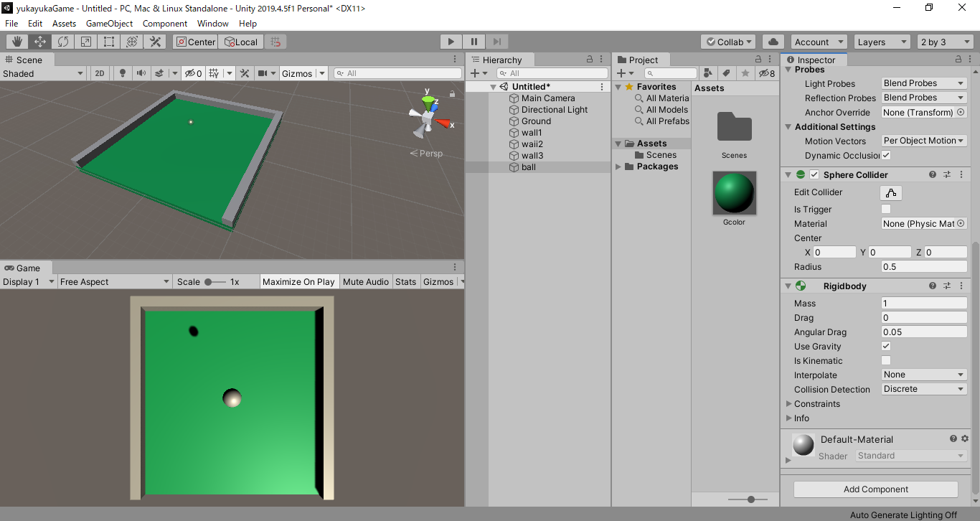Screen dimensions: 980x521
Task: Open the GameObject menu
Action: click(109, 24)
